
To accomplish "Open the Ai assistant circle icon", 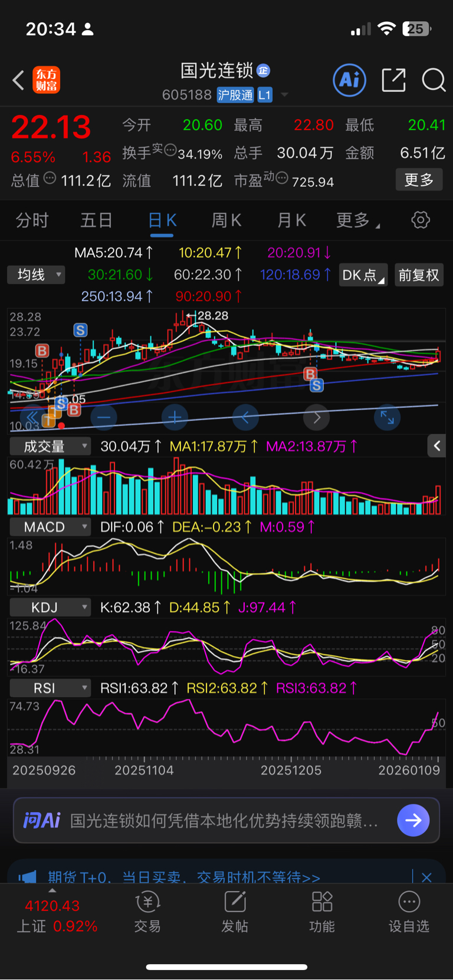I will (350, 80).
